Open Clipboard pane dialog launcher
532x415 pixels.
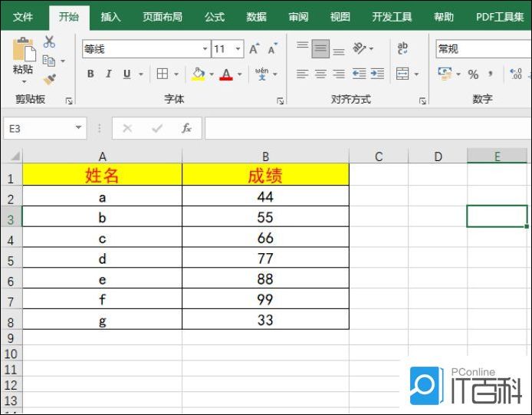[69, 100]
